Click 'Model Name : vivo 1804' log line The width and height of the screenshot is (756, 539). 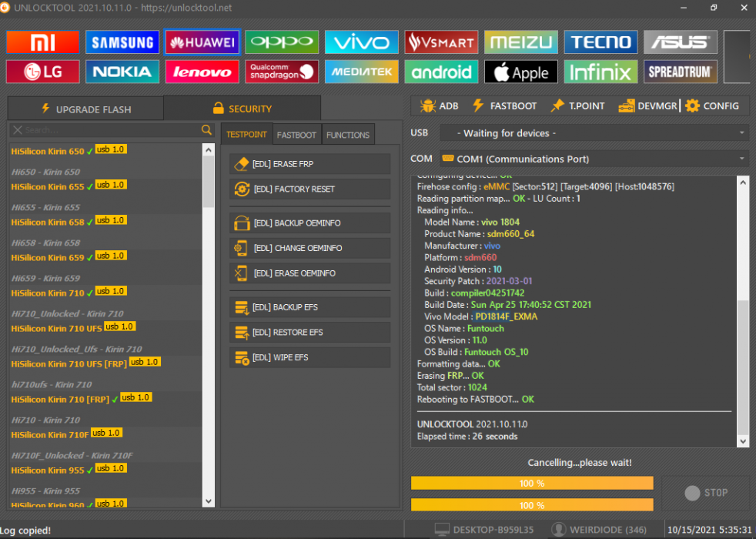[471, 223]
